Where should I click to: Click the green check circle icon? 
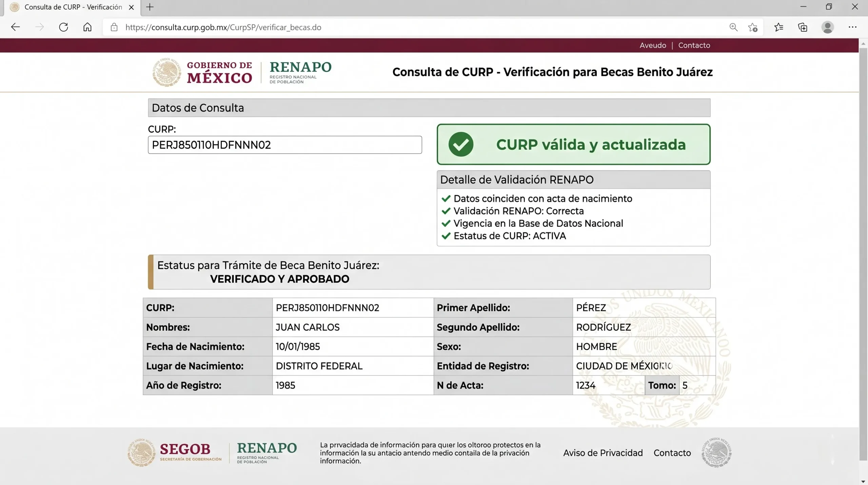click(x=461, y=144)
